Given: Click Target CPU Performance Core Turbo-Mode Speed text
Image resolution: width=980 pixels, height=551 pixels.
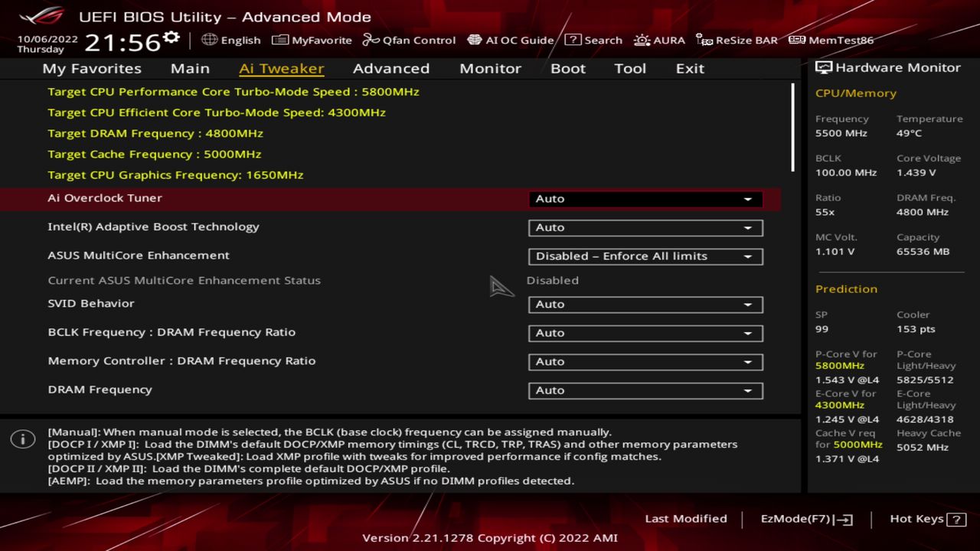Looking at the screenshot, I should click(x=234, y=91).
